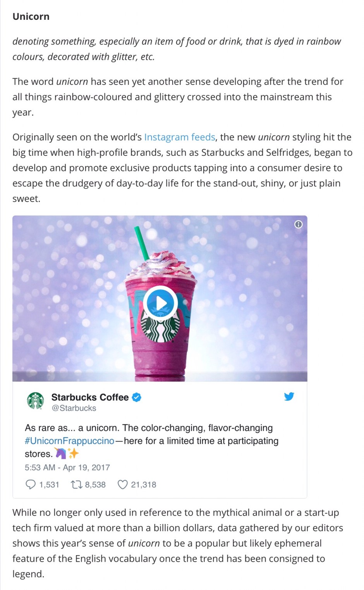364x590 pixels.
Task: Open the Twitter bird icon
Action: (x=289, y=396)
